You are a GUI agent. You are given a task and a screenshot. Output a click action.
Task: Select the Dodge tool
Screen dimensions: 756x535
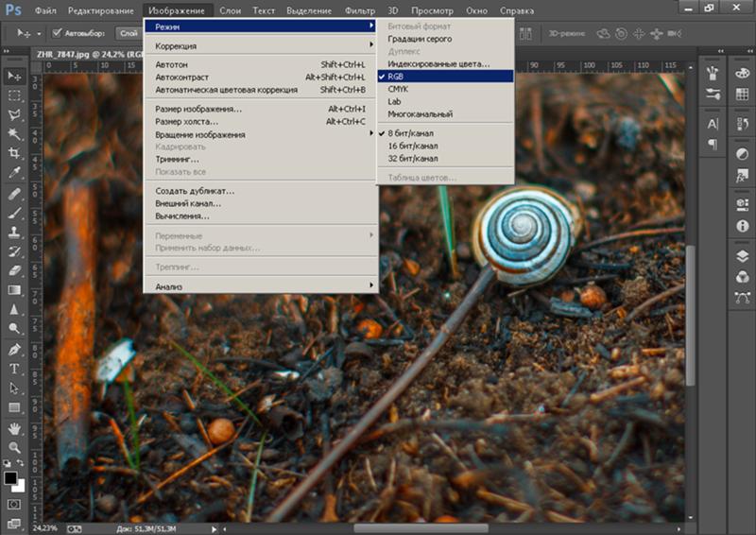pyautogui.click(x=14, y=329)
